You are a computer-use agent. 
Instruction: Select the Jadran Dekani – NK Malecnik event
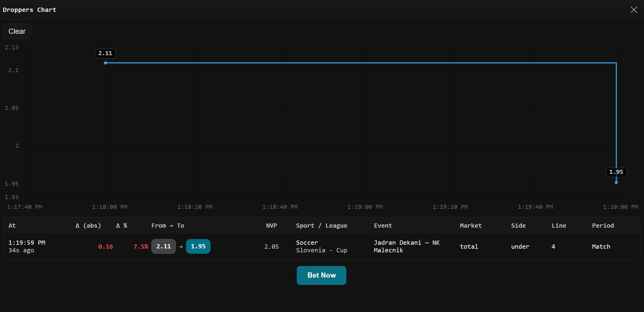[x=406, y=246]
